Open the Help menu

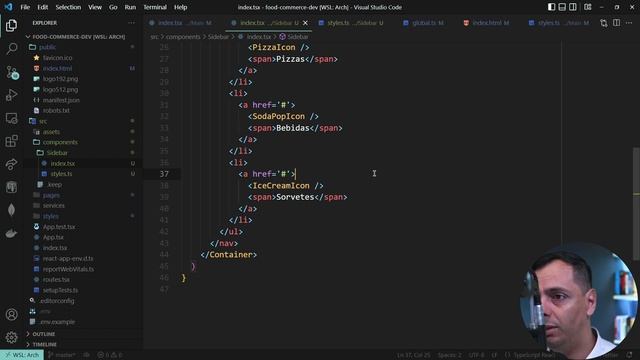pos(180,7)
